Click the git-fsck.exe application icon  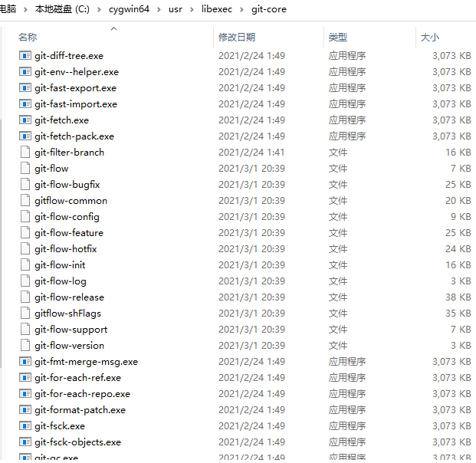pos(25,426)
